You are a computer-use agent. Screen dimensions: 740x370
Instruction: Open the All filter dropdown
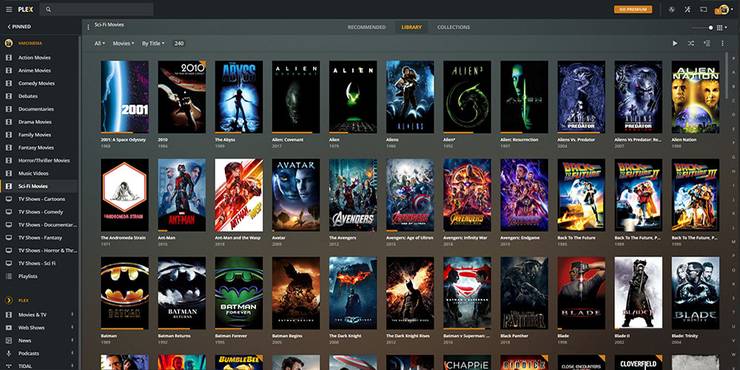pos(100,43)
